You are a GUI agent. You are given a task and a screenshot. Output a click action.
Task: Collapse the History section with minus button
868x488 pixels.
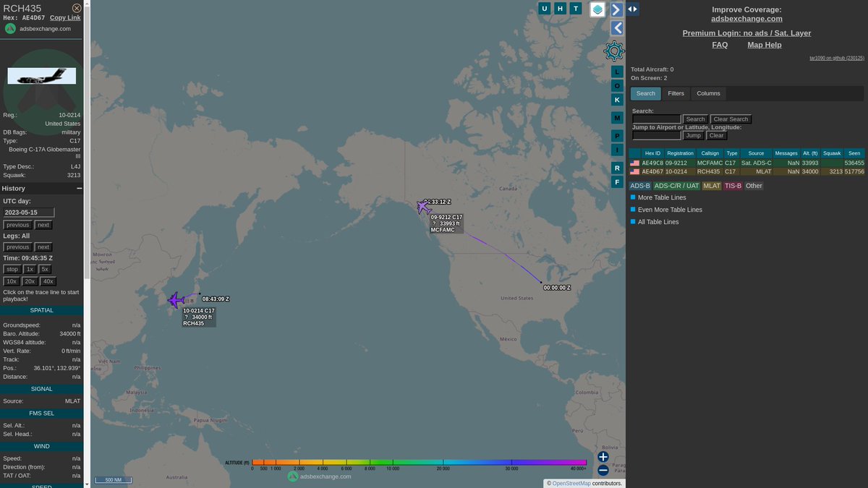pyautogui.click(x=80, y=188)
